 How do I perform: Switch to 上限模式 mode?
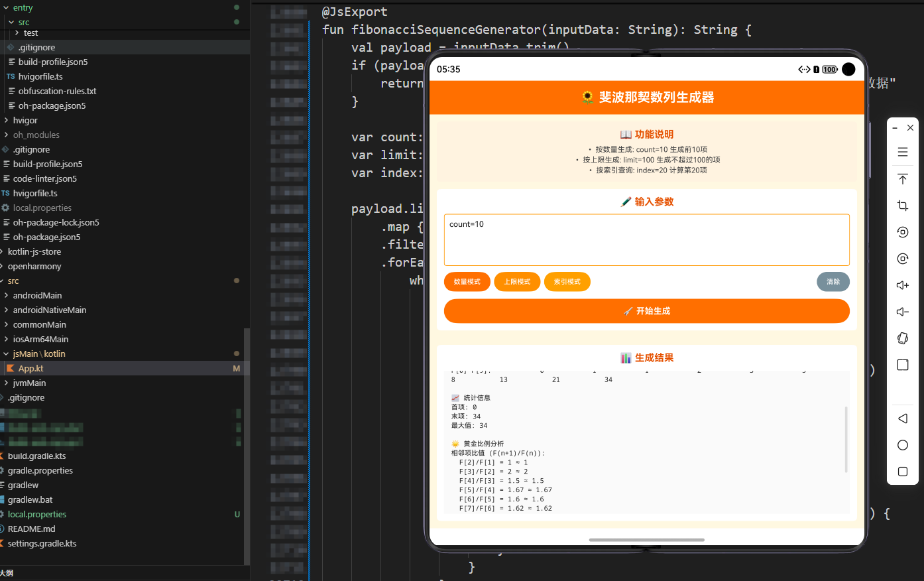coord(517,281)
